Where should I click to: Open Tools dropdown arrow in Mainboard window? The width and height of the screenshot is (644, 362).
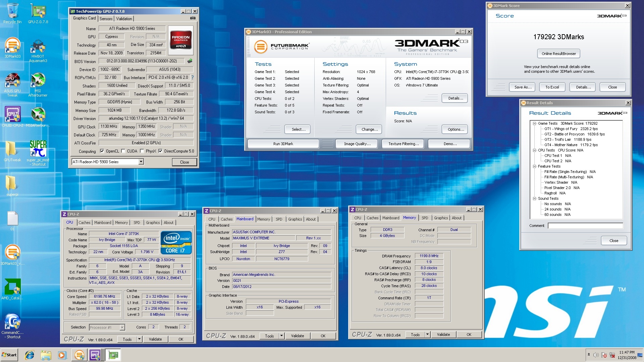281,336
